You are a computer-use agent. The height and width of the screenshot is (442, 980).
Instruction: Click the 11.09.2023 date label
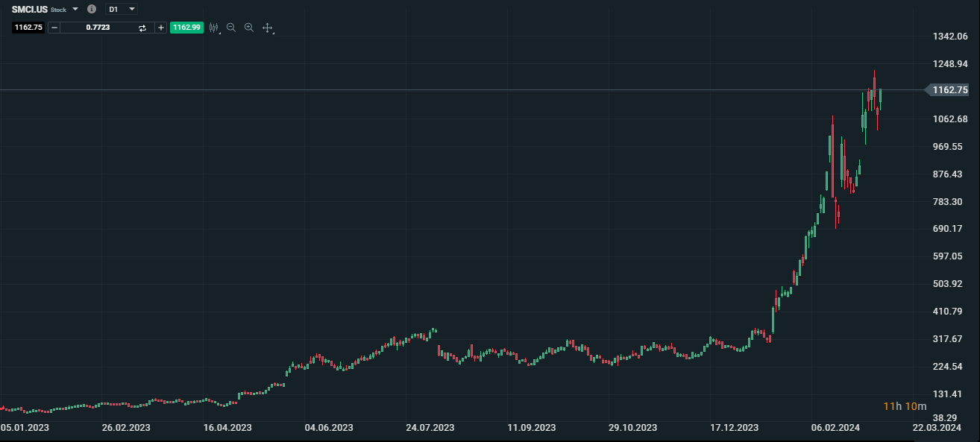pos(532,428)
